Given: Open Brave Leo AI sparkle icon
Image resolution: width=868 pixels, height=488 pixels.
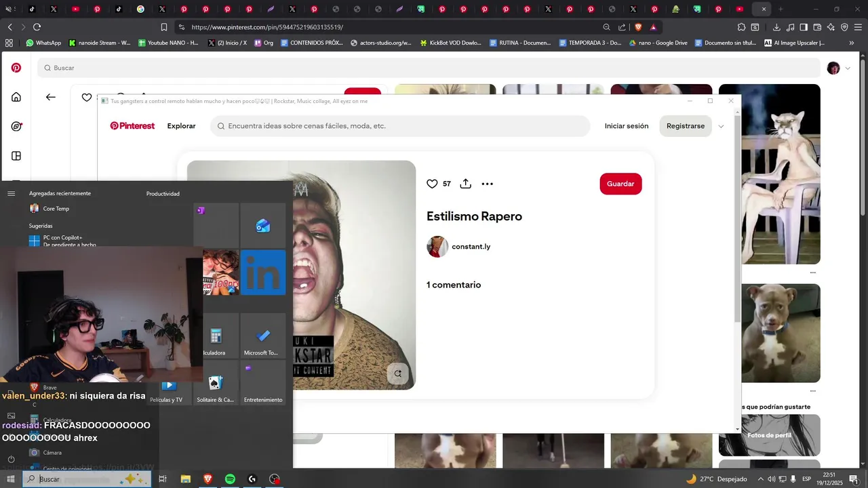Looking at the screenshot, I should coord(831,27).
